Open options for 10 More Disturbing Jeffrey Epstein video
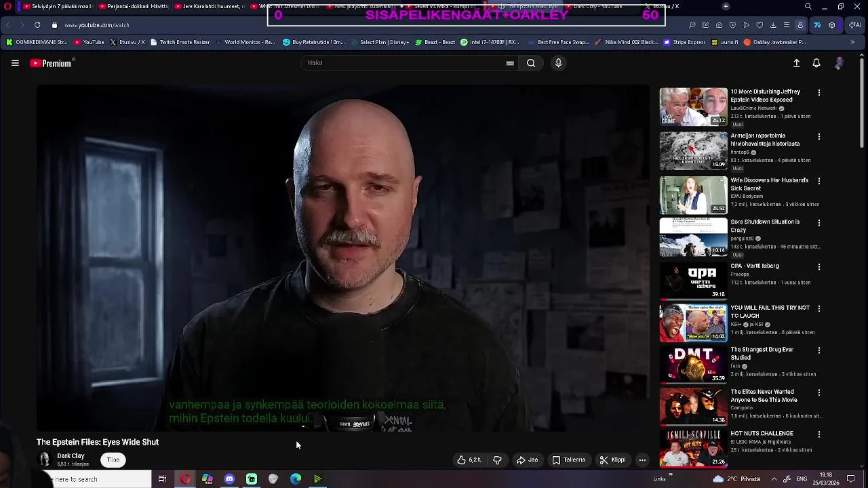 coord(819,93)
